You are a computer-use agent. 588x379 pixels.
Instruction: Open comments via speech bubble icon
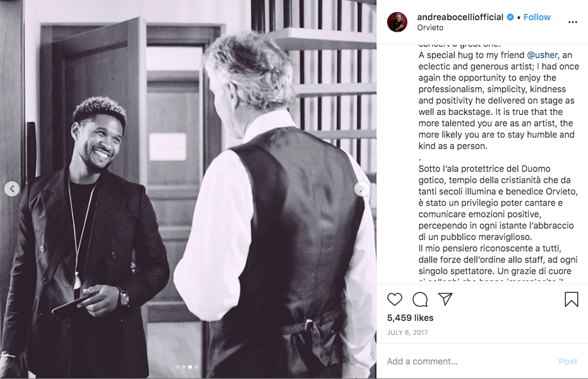click(420, 299)
